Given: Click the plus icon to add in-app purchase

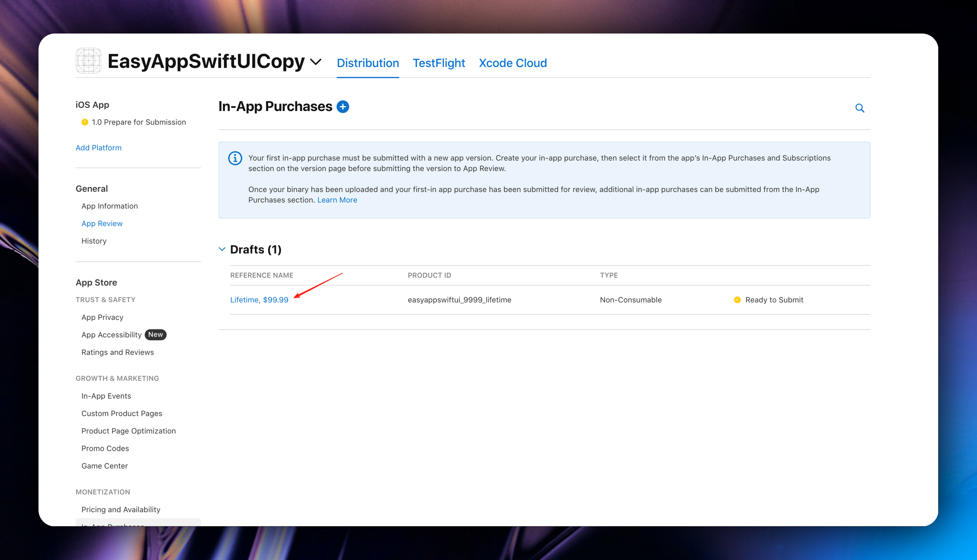Looking at the screenshot, I should click(x=343, y=107).
